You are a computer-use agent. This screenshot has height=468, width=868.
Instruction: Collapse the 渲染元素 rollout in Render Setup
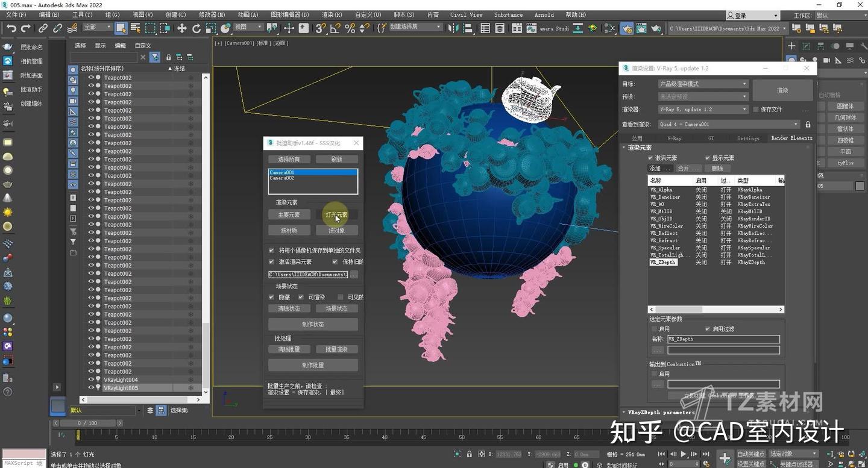pyautogui.click(x=640, y=147)
